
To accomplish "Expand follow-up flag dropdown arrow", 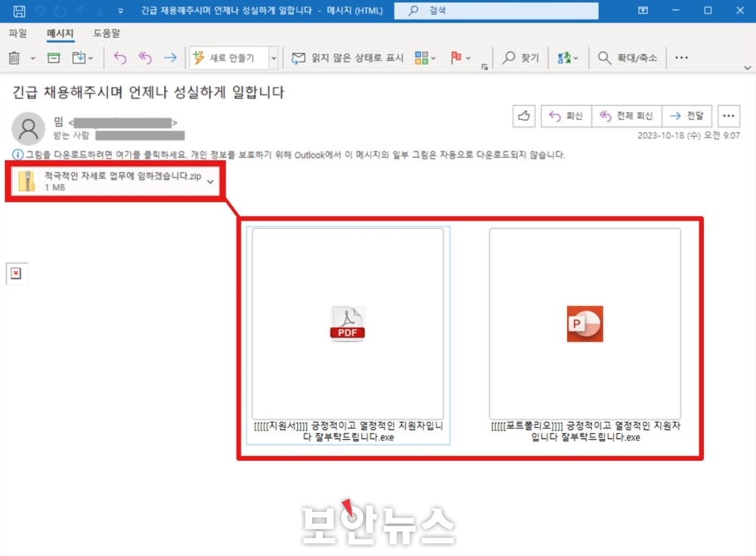I will point(468,58).
